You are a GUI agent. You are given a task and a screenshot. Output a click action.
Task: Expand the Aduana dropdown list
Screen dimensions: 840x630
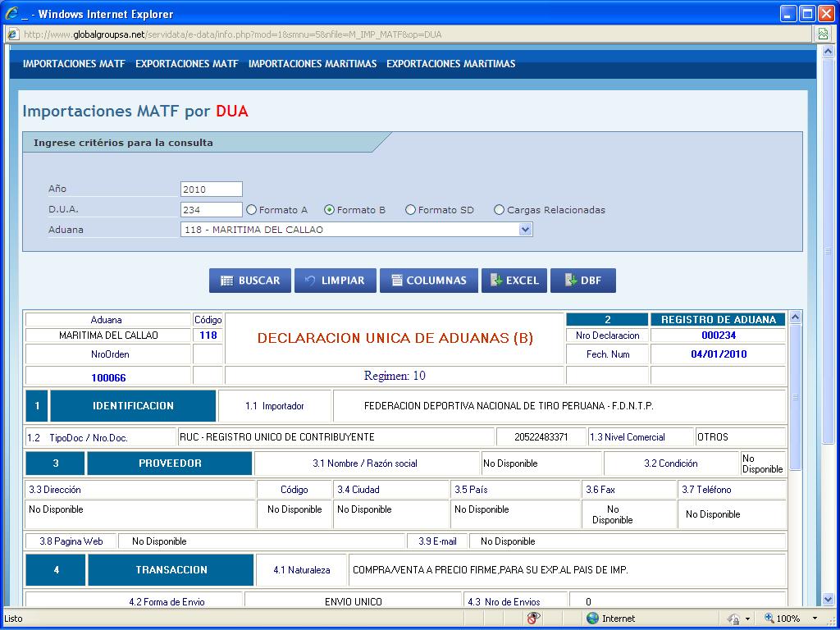[x=526, y=231]
